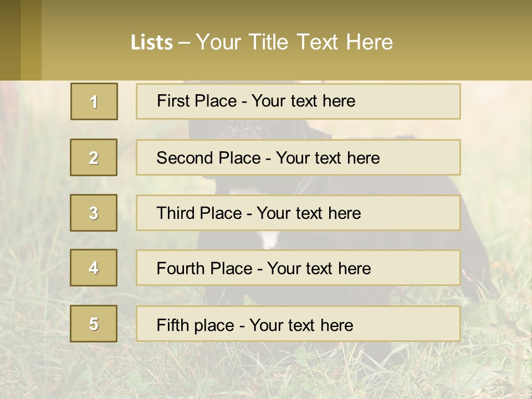
Task: Click the number 3 list marker
Action: click(x=94, y=213)
